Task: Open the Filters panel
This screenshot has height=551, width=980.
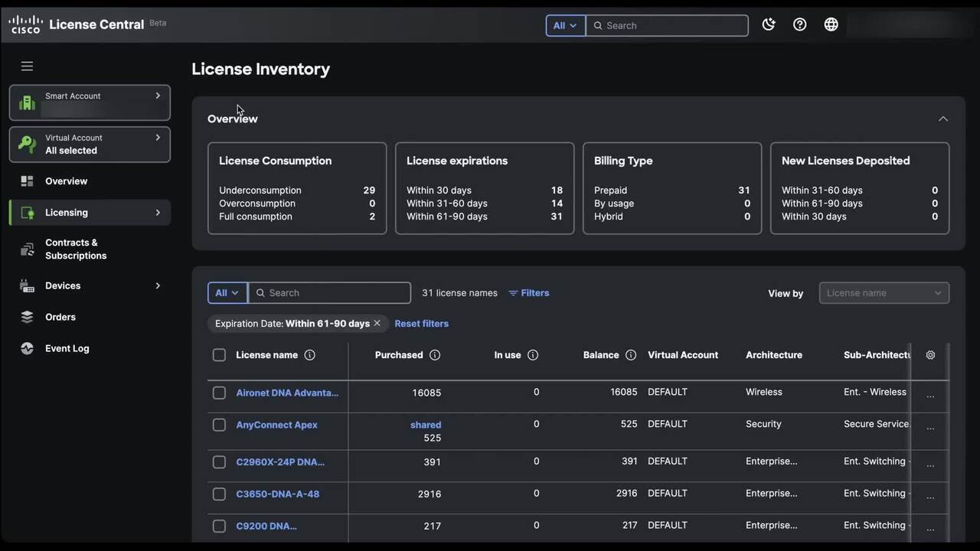Action: point(529,293)
